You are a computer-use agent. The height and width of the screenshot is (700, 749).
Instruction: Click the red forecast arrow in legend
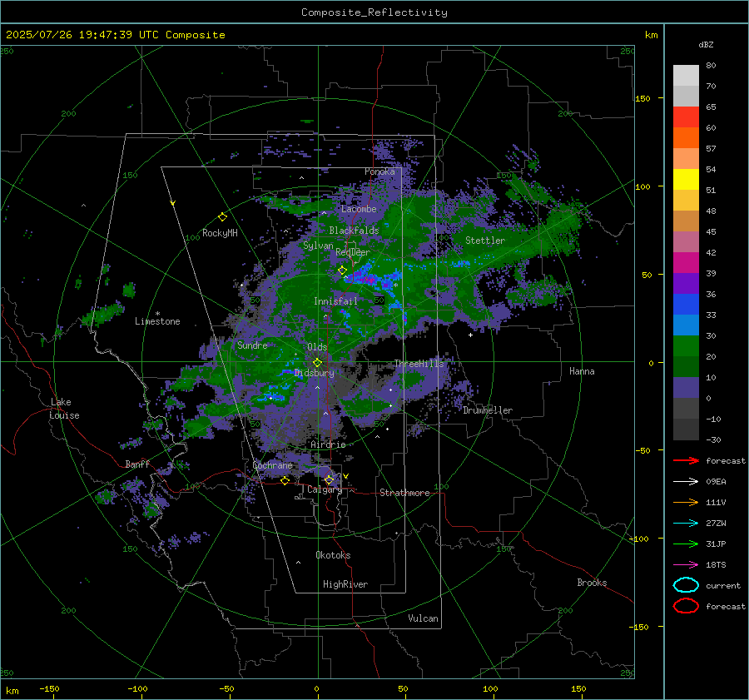coord(686,460)
